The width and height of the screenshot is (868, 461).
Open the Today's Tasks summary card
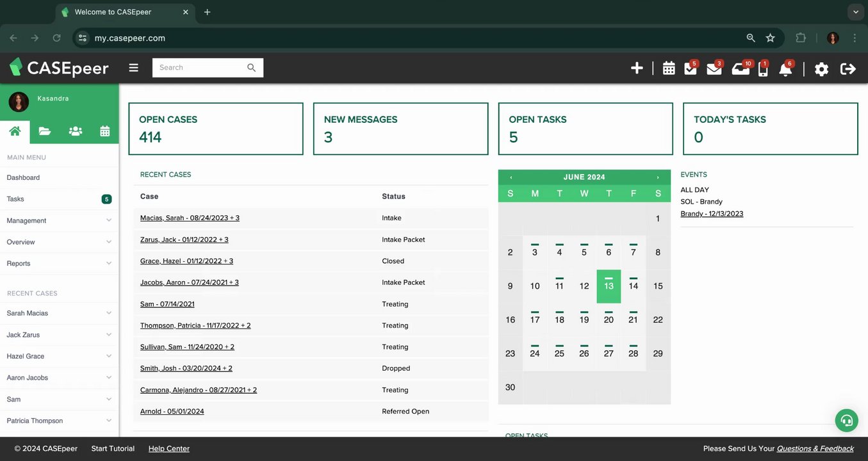(x=771, y=129)
